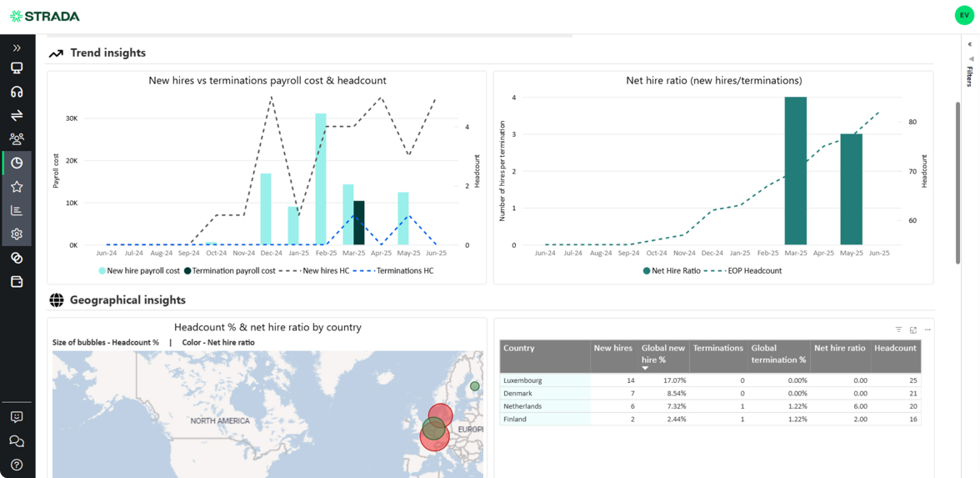Click the wallet icon in sidebar
Screen dimensions: 980x478
[17, 282]
